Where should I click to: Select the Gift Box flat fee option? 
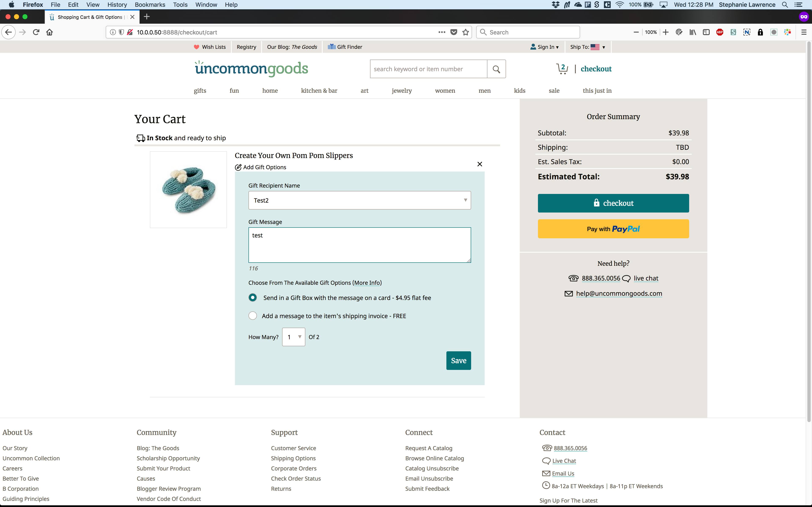pos(253,297)
